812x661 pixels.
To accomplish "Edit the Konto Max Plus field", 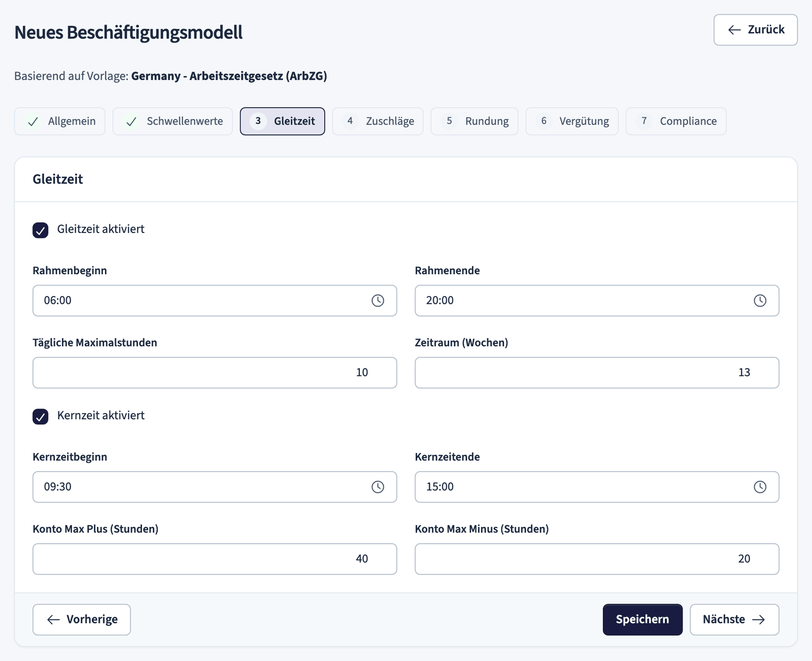I will 215,559.
